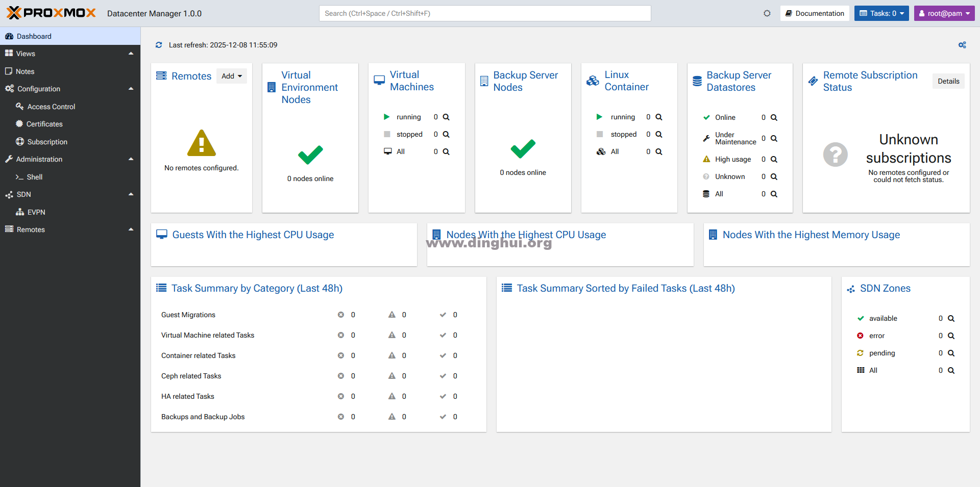Screen dimensions: 980x487
Task: Click magnifier next to pending SDN Zones
Action: [x=951, y=353]
